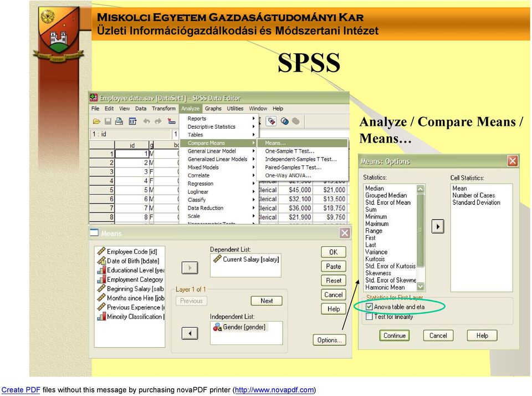The height and width of the screenshot is (396, 532).
Task: Click Reset in the Means dialog
Action: tap(334, 281)
